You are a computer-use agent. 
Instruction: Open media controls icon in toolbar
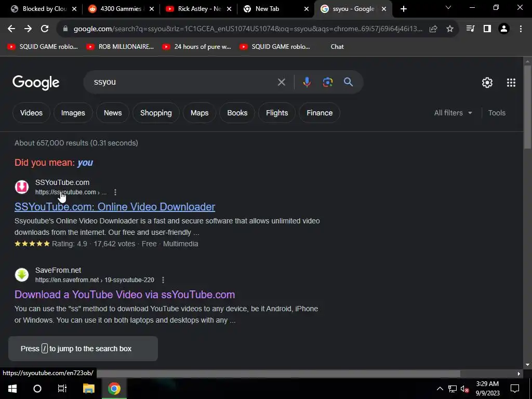pos(470,29)
